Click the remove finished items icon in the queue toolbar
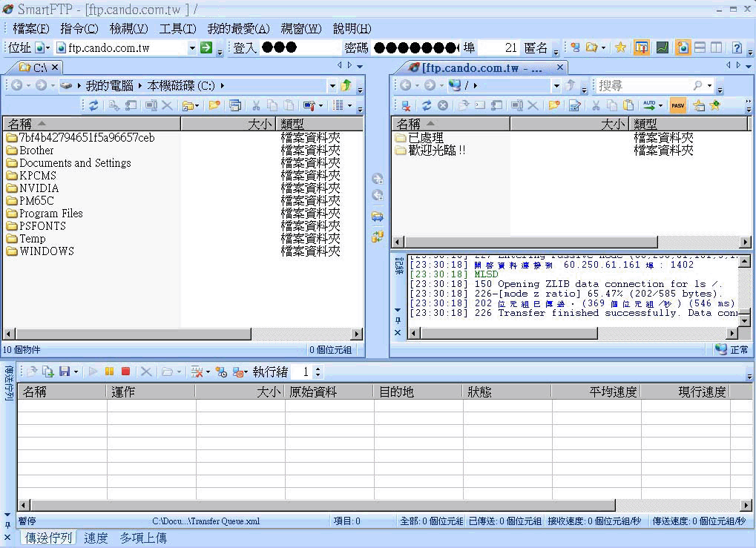The height and width of the screenshot is (548, 756). coord(196,371)
